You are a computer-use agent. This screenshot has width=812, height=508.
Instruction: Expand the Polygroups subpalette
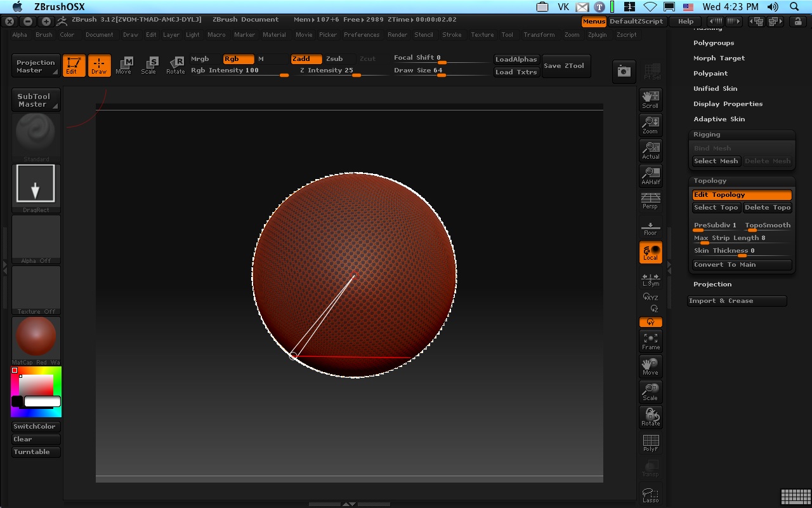[x=714, y=43]
